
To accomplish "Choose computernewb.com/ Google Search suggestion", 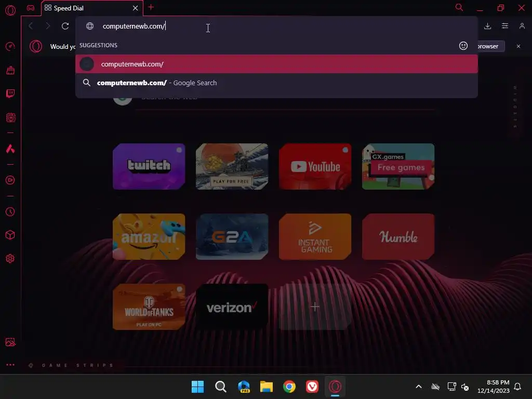I will pos(276,83).
